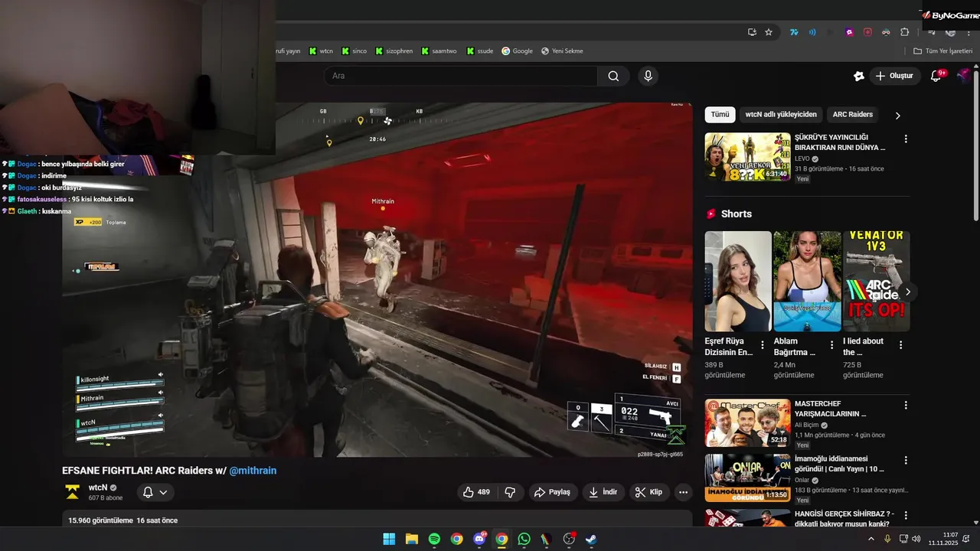Select the ARC Raiders filter chip
The image size is (980, 551).
853,115
